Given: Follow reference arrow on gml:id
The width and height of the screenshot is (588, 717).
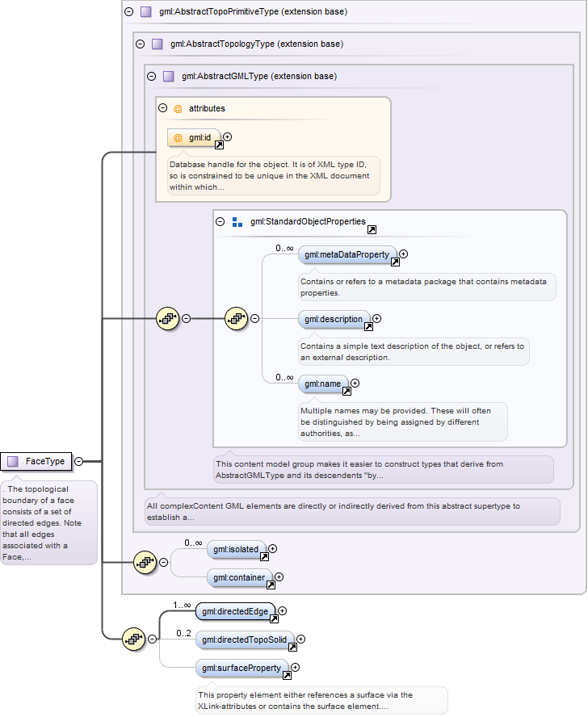Looking at the screenshot, I should click(219, 145).
